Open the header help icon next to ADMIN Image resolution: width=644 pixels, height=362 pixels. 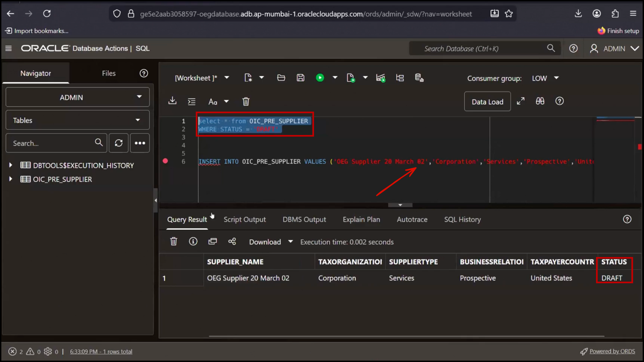(574, 49)
